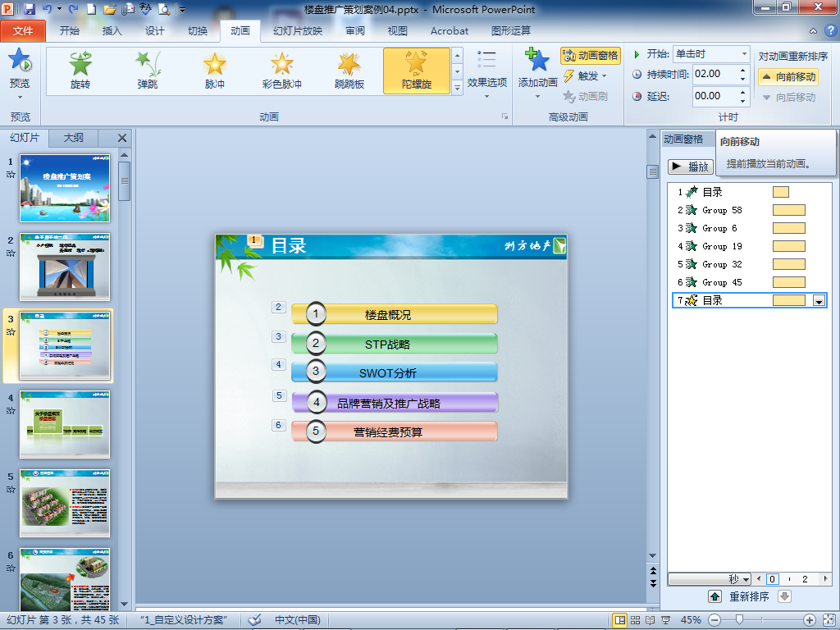Click the Open folder icon in quick access toolbar
This screenshot has width=840, height=630.
[x=110, y=9]
